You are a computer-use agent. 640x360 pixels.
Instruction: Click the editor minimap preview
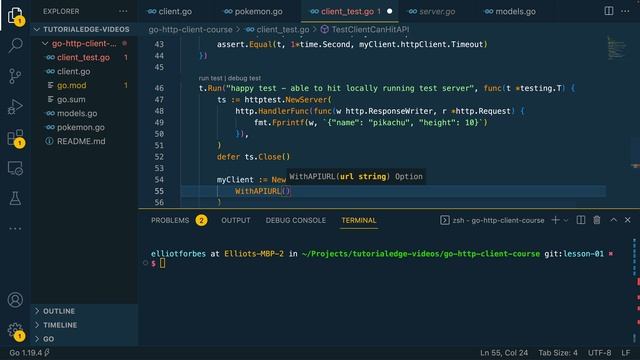pyautogui.click(x=616, y=48)
